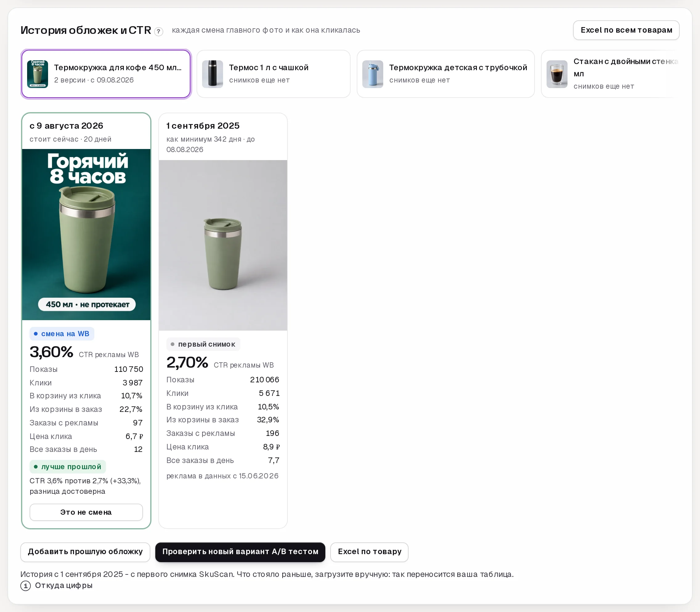Click Проверить новый вариант A/B тестом button
This screenshot has width=700, height=612.
click(240, 552)
